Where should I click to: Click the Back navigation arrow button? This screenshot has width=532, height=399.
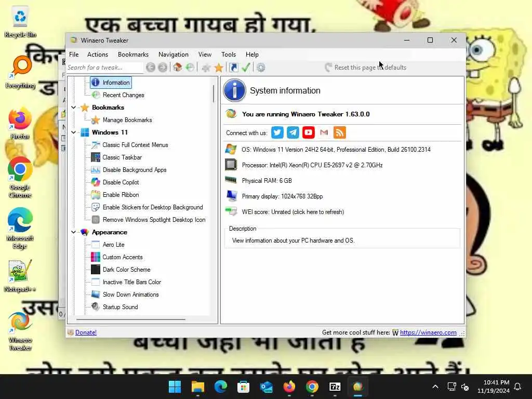(151, 68)
